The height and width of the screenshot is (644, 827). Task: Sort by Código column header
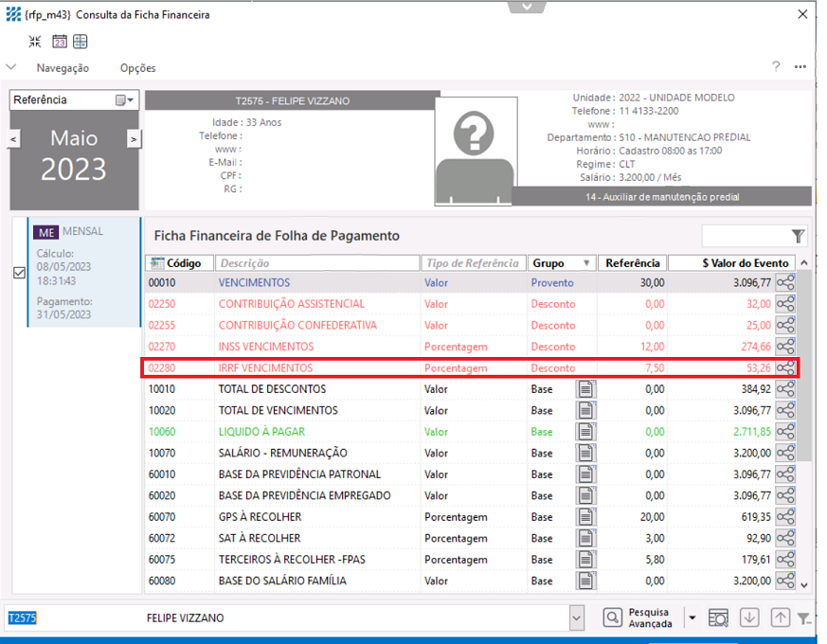click(180, 262)
